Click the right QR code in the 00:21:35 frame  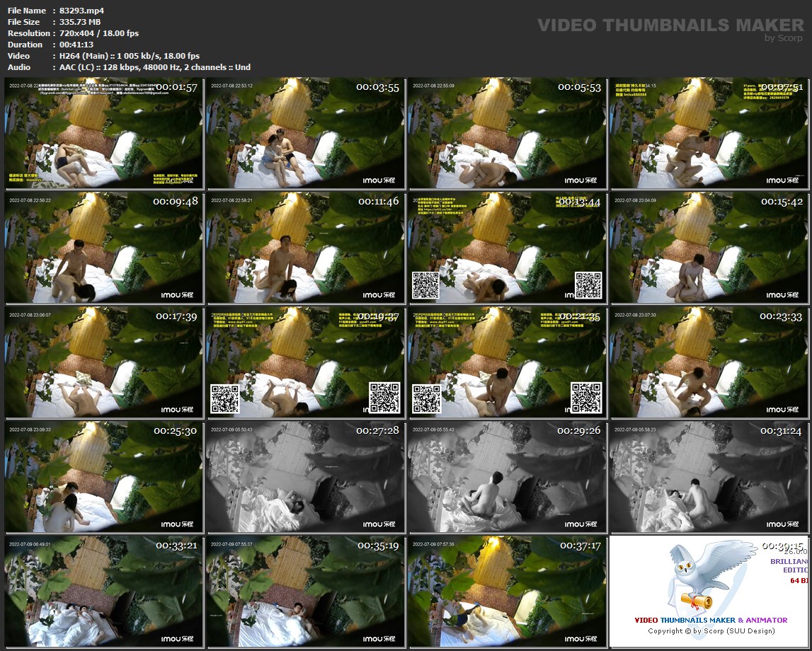(x=586, y=398)
